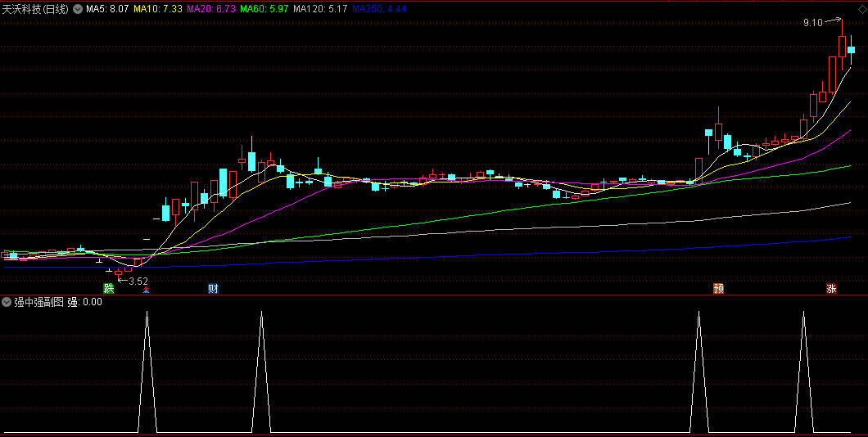Click the blue MA250: 4.44 label

click(x=379, y=9)
